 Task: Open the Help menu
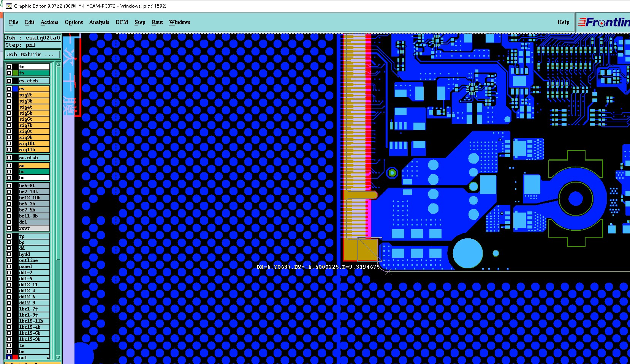564,22
